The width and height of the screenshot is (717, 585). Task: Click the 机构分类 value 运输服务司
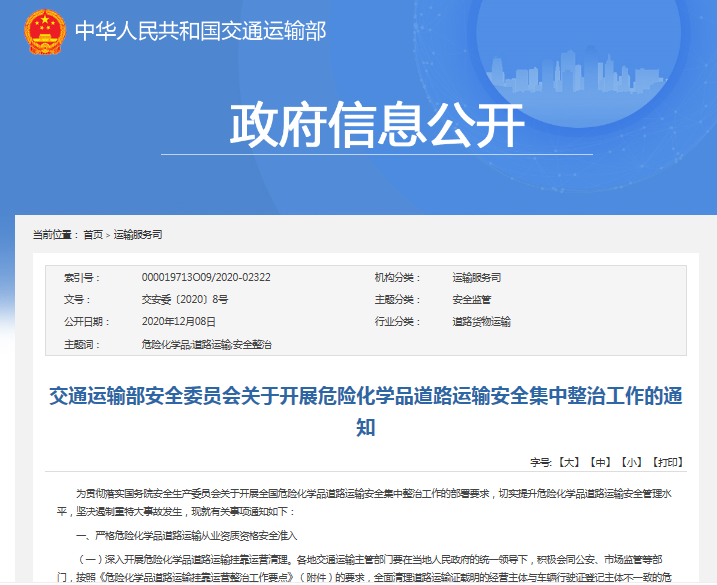476,277
